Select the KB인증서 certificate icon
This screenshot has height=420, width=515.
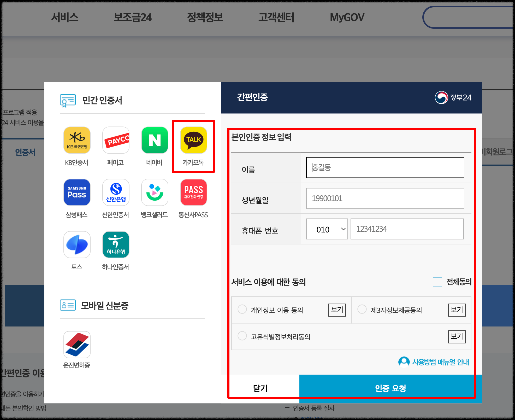pyautogui.click(x=77, y=140)
